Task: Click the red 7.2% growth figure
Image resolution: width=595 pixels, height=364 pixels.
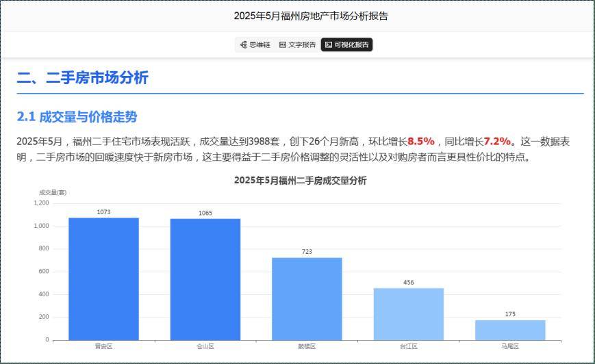Action: [x=497, y=142]
